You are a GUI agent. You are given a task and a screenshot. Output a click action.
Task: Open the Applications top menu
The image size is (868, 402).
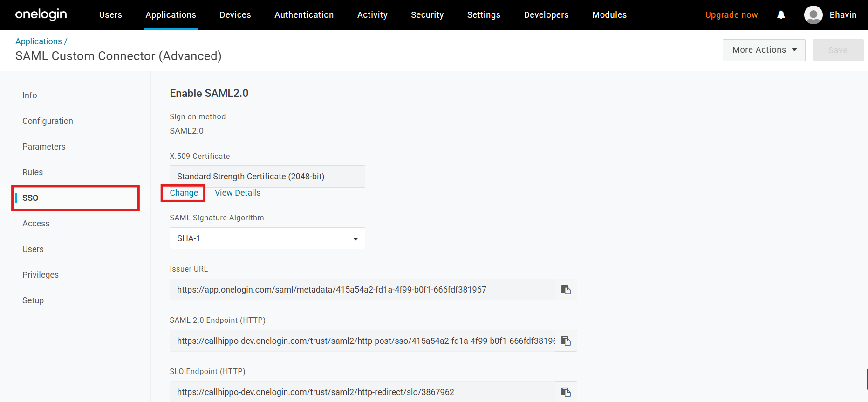(171, 15)
